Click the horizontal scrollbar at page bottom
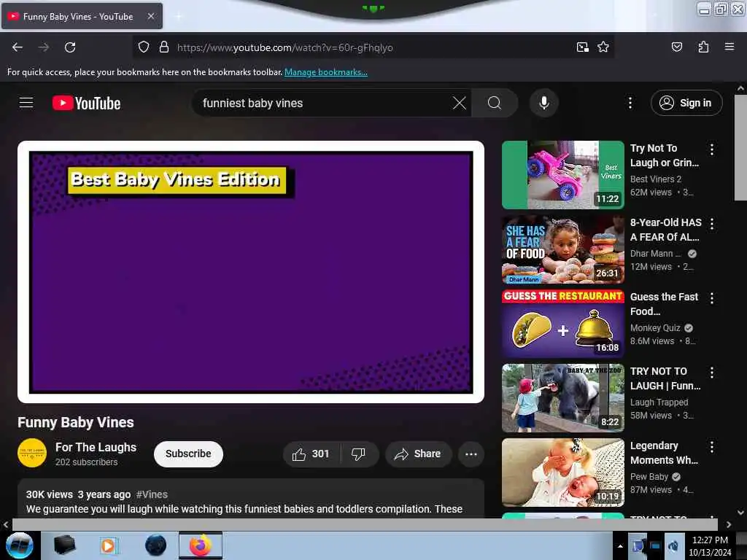Viewport: 747px width, 560px height. pyautogui.click(x=365, y=524)
